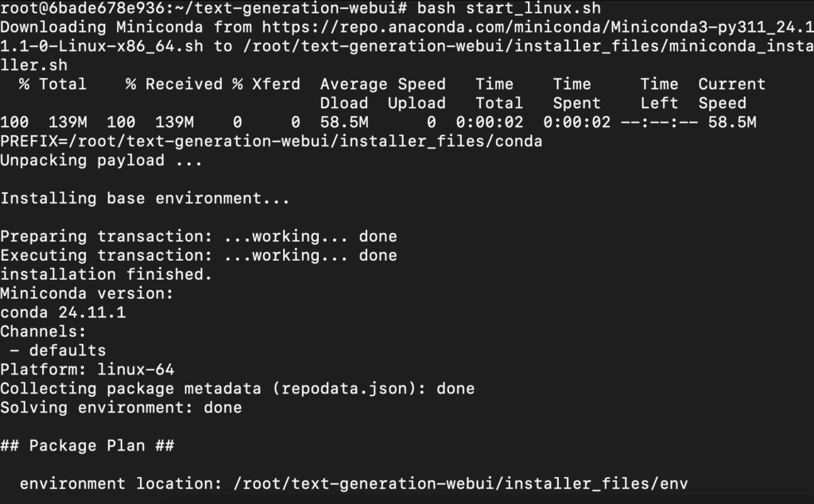Click the 58.5M current speed value
This screenshot has height=504, width=814.
pos(727,122)
